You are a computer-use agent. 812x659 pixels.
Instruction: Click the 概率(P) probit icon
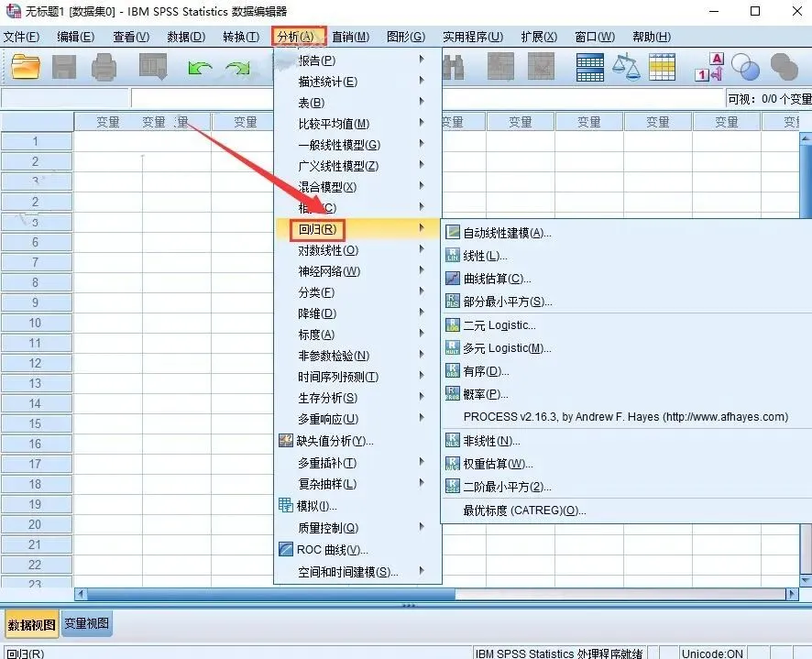453,394
